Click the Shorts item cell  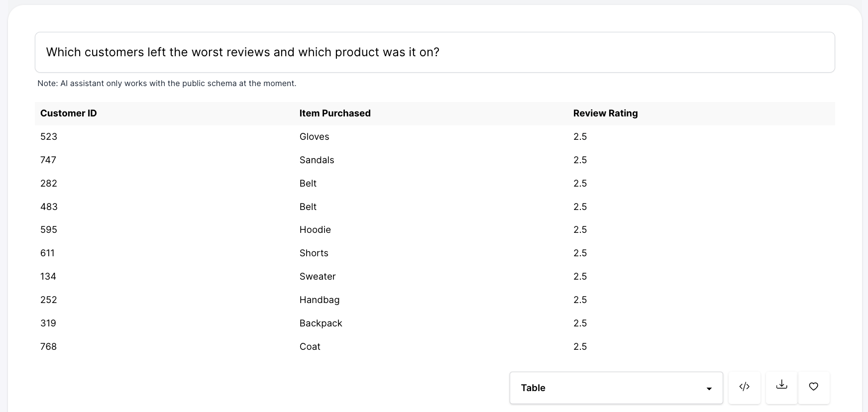314,253
